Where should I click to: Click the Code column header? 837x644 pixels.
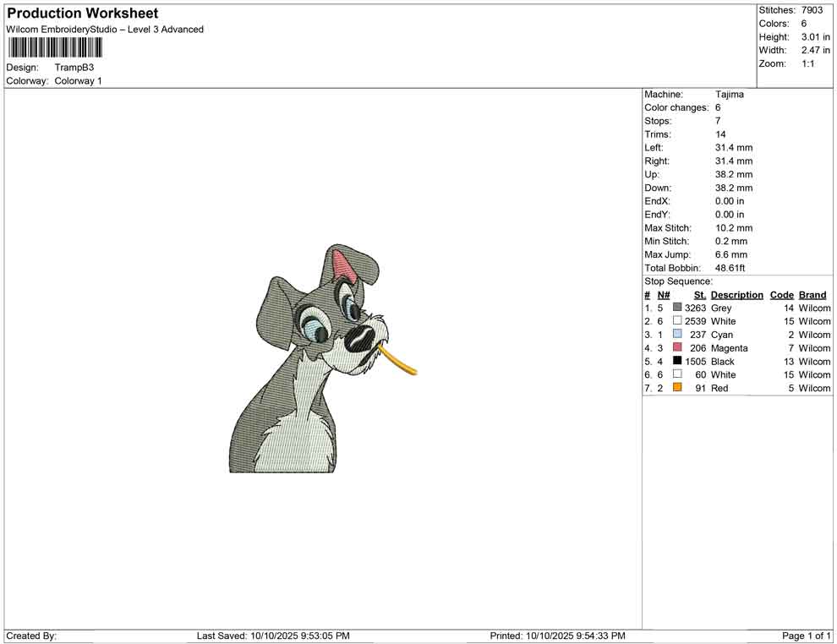(781, 295)
